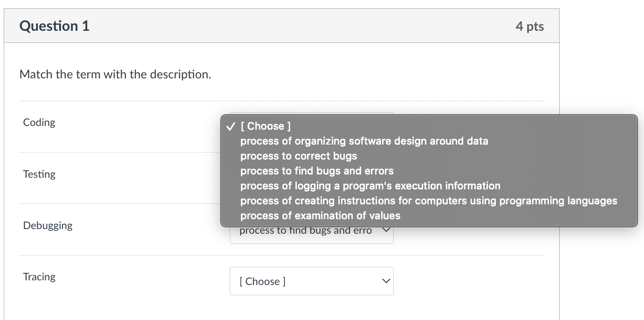Image resolution: width=644 pixels, height=320 pixels.
Task: Click the "Debugging" term label
Action: (x=48, y=226)
